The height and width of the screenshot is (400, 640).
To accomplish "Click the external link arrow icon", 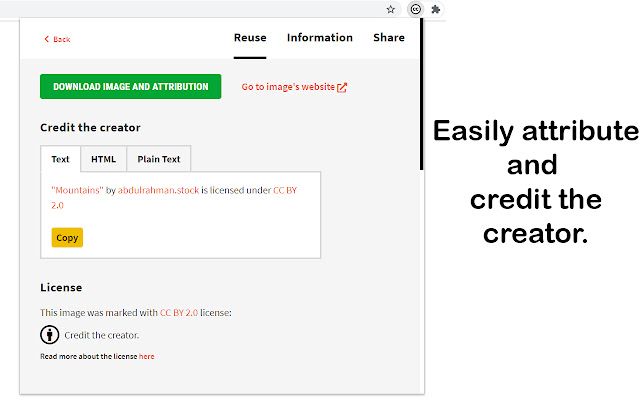I will (x=342, y=87).
